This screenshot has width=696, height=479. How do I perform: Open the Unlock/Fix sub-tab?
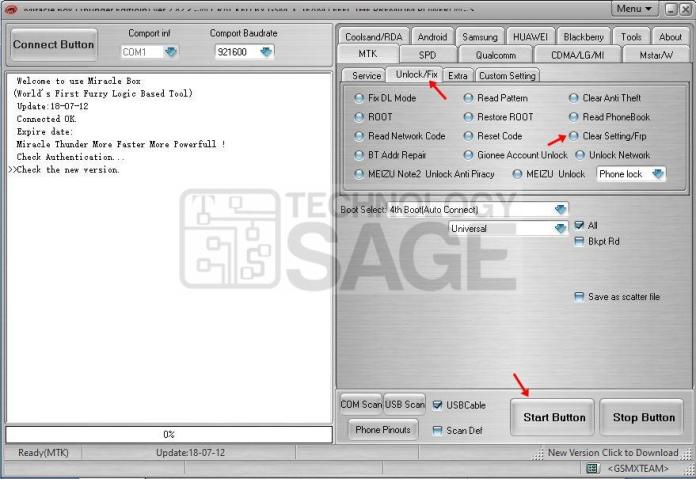(416, 75)
